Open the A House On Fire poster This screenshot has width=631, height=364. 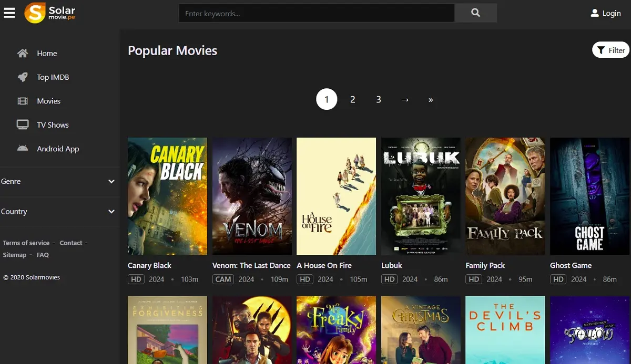[x=337, y=196]
